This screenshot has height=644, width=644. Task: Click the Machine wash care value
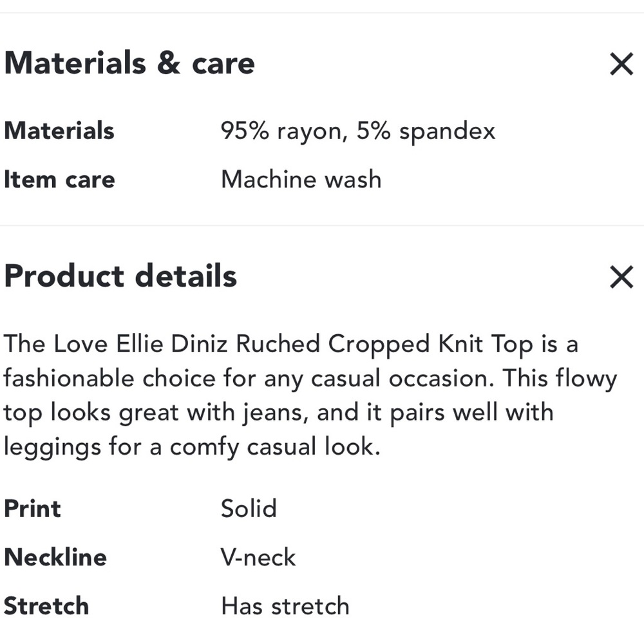click(x=301, y=179)
